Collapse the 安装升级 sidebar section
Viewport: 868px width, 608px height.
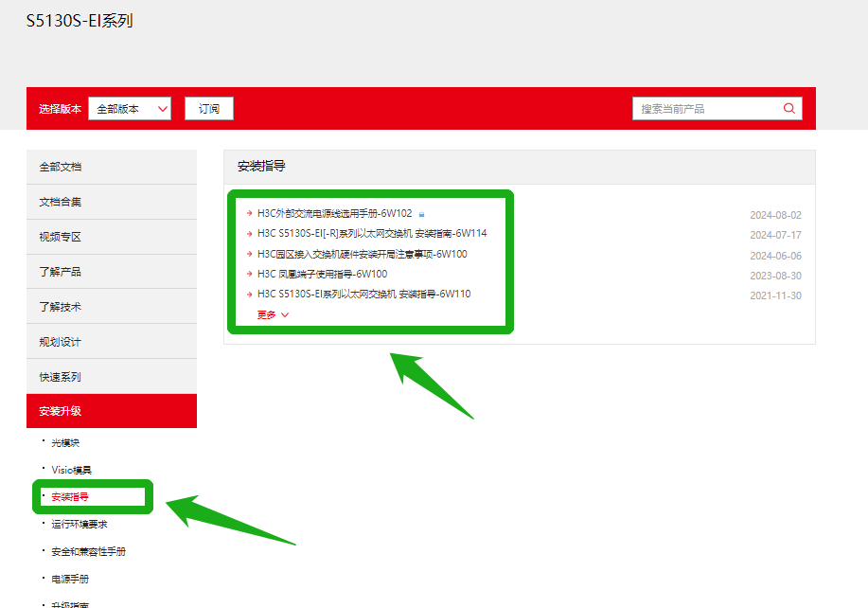click(x=112, y=411)
